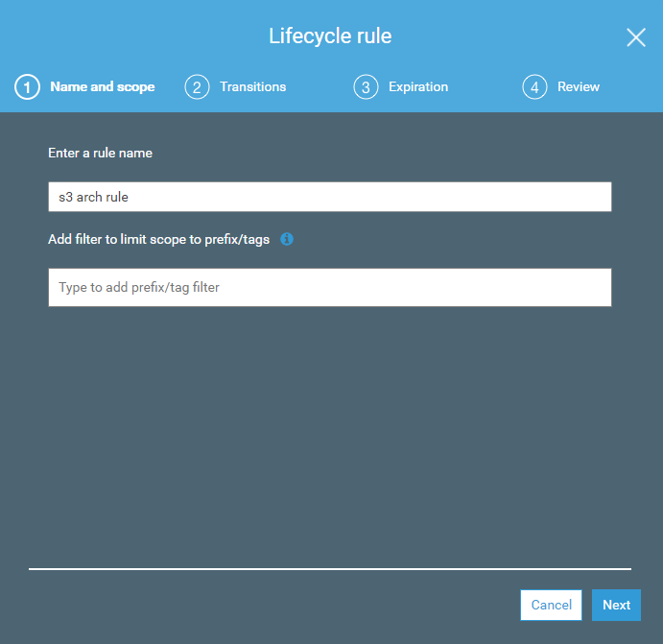Click the 'Add filter to limit scope' label
Viewport: 663px width, 644px height.
pyautogui.click(x=158, y=239)
